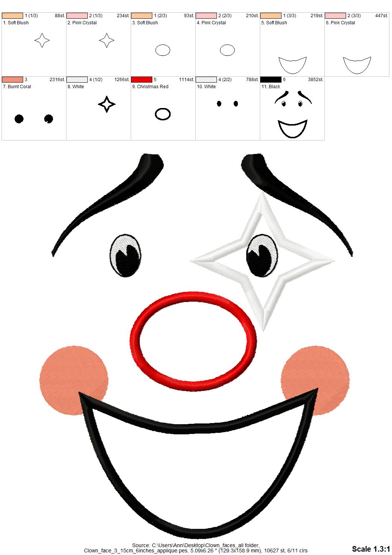Click the Source file path line

[196, 545]
